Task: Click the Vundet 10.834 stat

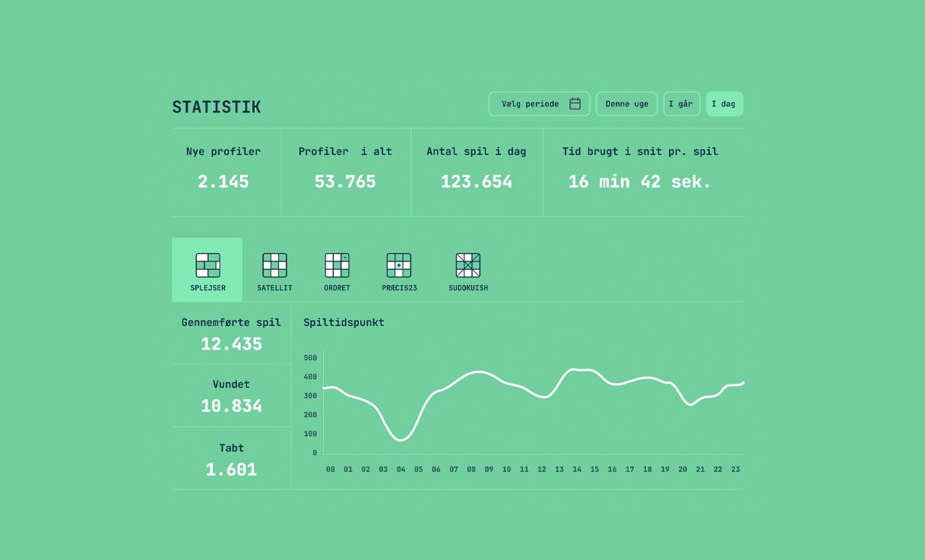Action: click(231, 396)
